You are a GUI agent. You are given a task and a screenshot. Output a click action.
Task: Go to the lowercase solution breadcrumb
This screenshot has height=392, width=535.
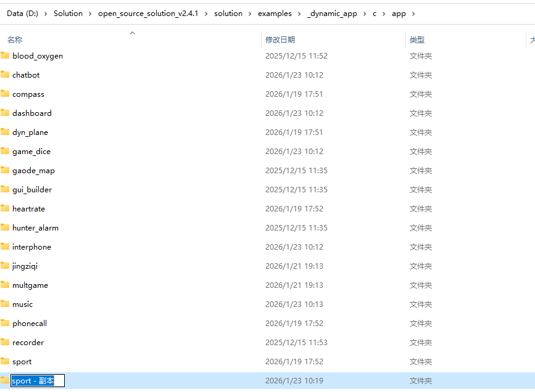point(228,14)
